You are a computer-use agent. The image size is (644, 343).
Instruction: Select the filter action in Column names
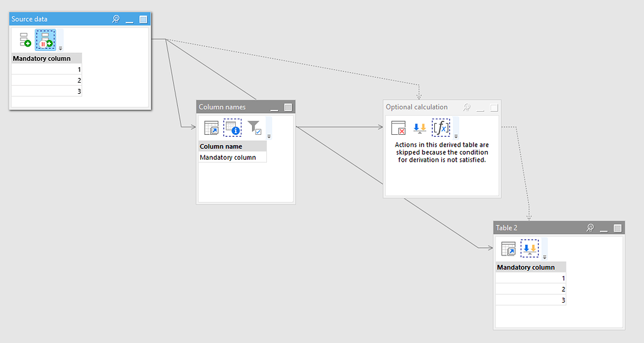pos(254,127)
